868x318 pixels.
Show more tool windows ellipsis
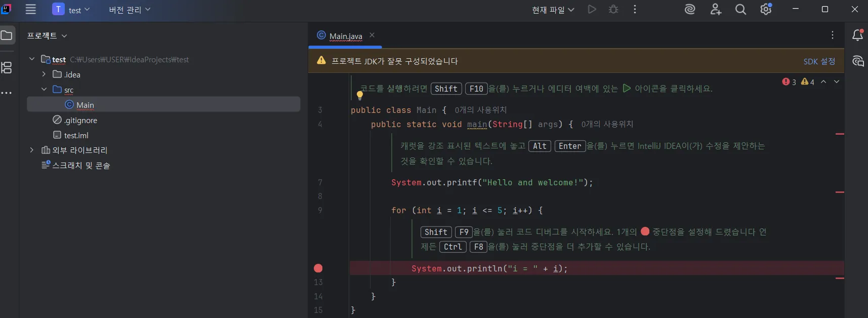(x=7, y=93)
